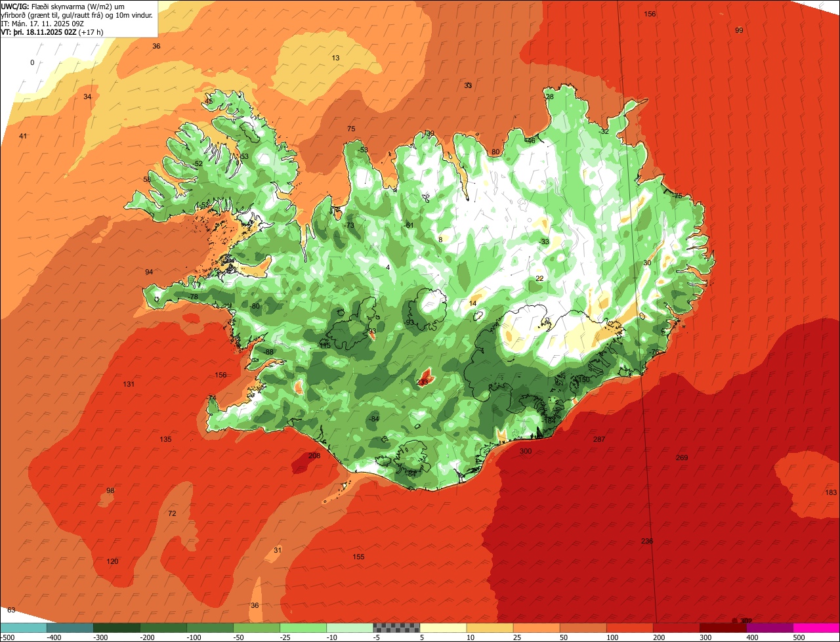Click the map value '208' off the southwest coast
This screenshot has width=840, height=642.
[x=314, y=456]
